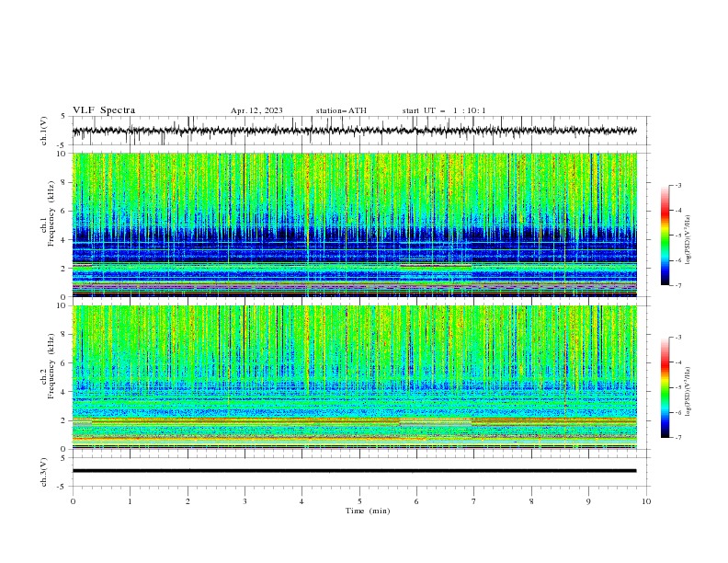Click time axis tick label "1"
Screen dimensions: 728x563
[130, 501]
